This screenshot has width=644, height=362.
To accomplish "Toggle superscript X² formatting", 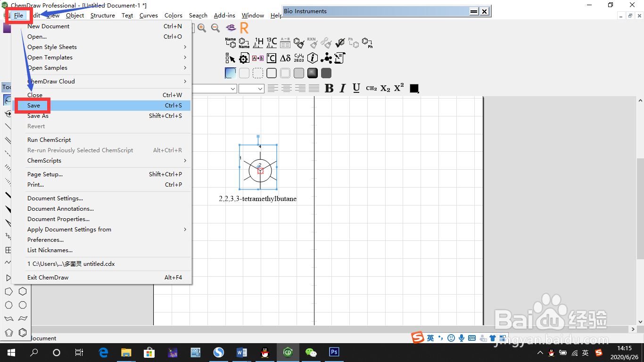I will (x=399, y=87).
